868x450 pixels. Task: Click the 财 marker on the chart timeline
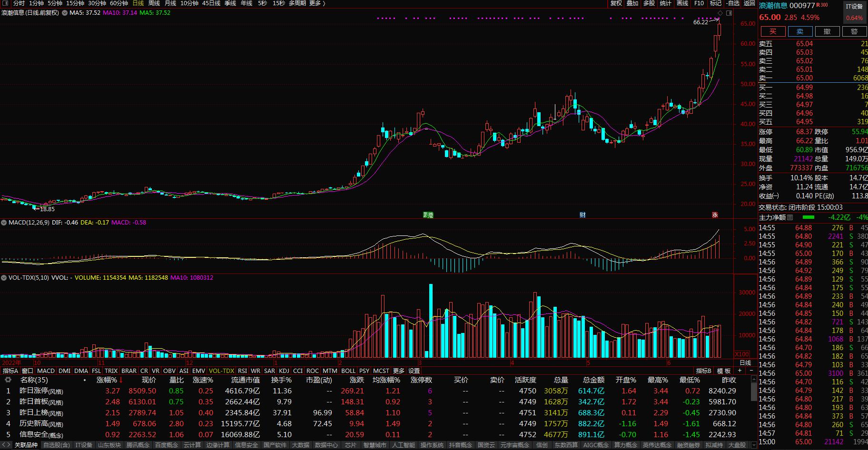pos(582,215)
